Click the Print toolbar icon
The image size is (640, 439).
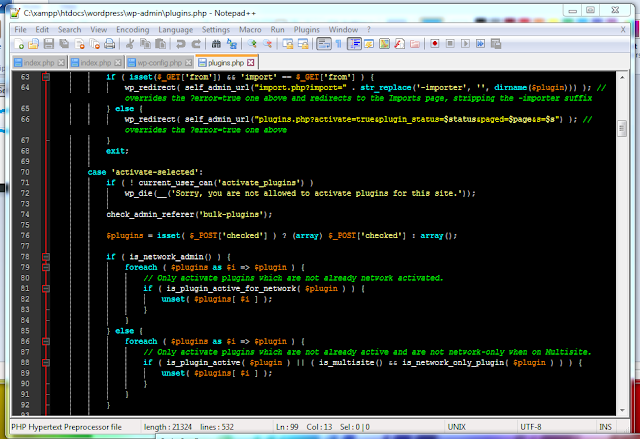(109, 44)
